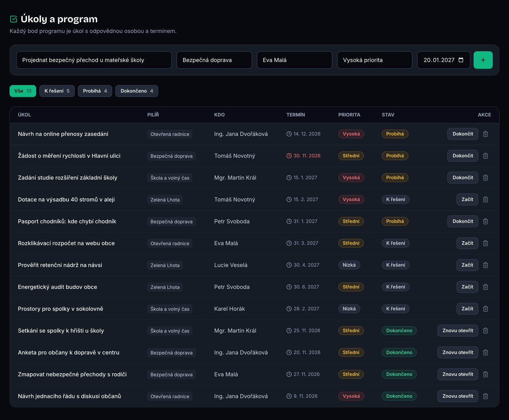Switch to the Probíhá filter tab

tap(95, 91)
